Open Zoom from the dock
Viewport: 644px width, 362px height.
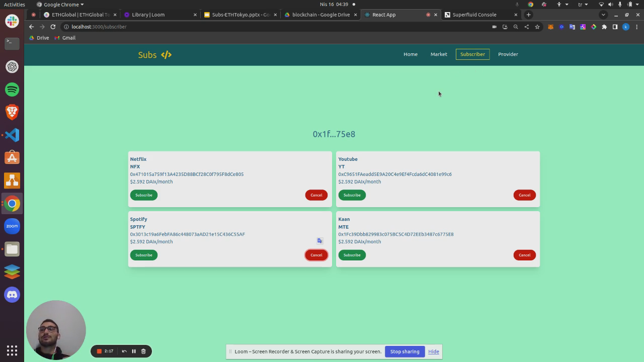(12, 226)
